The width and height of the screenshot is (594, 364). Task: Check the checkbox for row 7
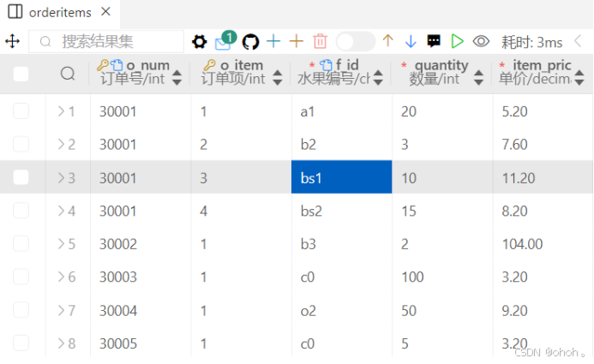click(x=21, y=310)
